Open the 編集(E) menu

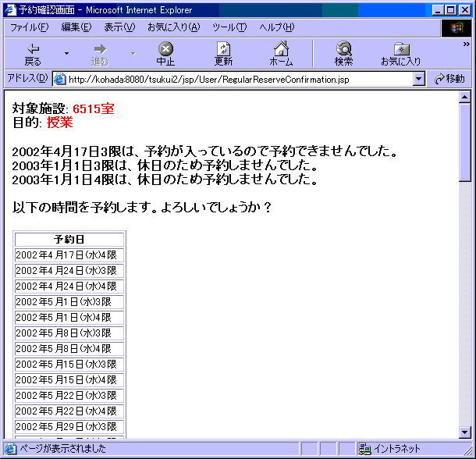pos(76,27)
